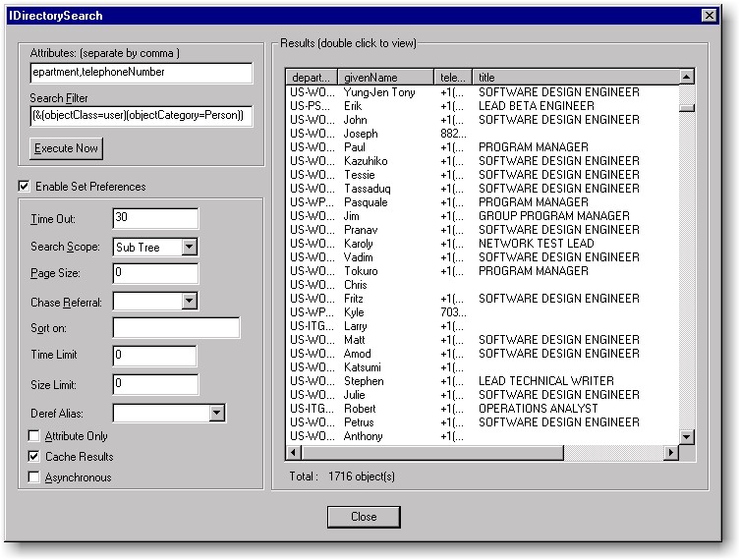This screenshot has height=560, width=740.
Task: Expand the Chase Referral dropdown
Action: click(190, 302)
